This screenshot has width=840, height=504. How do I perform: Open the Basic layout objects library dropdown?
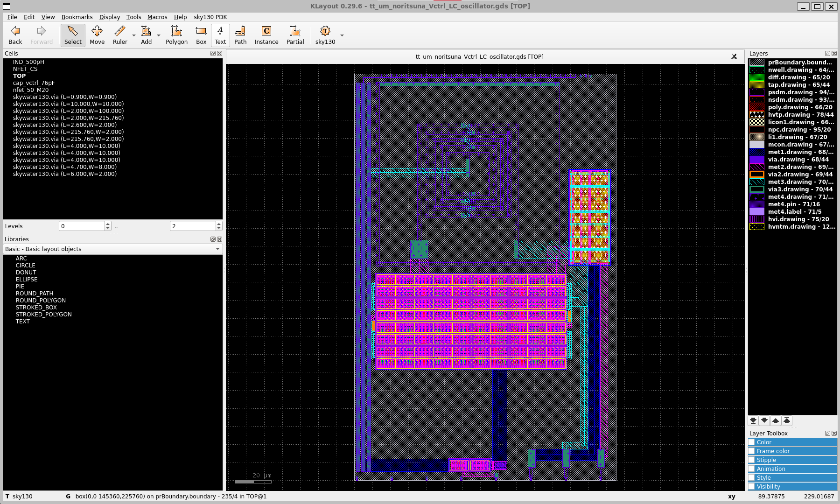coord(112,249)
